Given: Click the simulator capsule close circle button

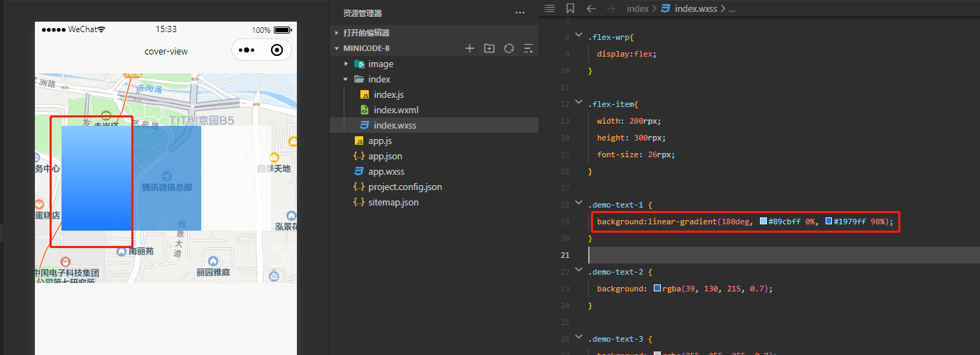Looking at the screenshot, I should pyautogui.click(x=277, y=50).
